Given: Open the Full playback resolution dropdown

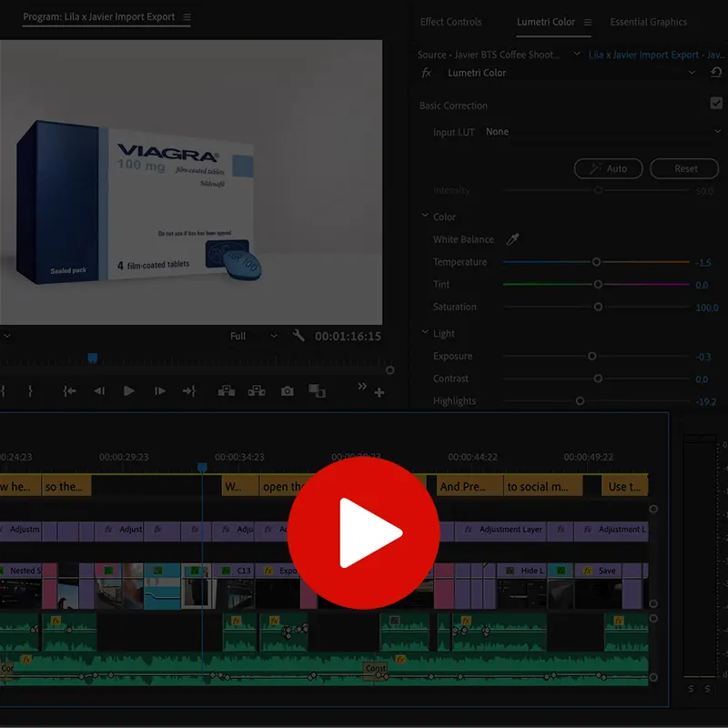Looking at the screenshot, I should click(x=254, y=336).
